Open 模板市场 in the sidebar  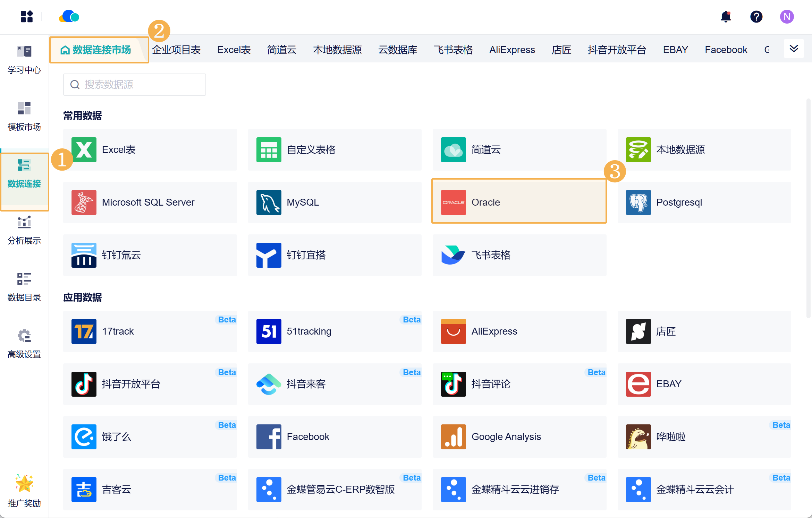[24, 117]
